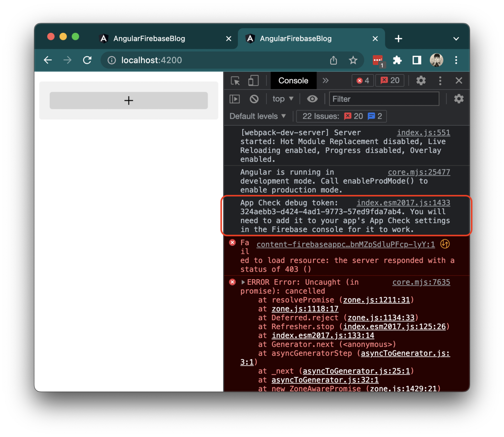Reload the localhost:4200 page
504x437 pixels.
(87, 60)
